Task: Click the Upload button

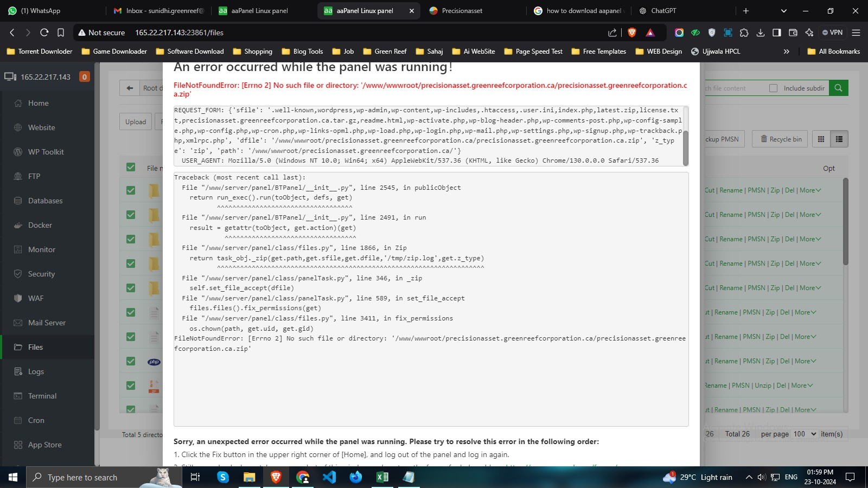Action: click(136, 122)
